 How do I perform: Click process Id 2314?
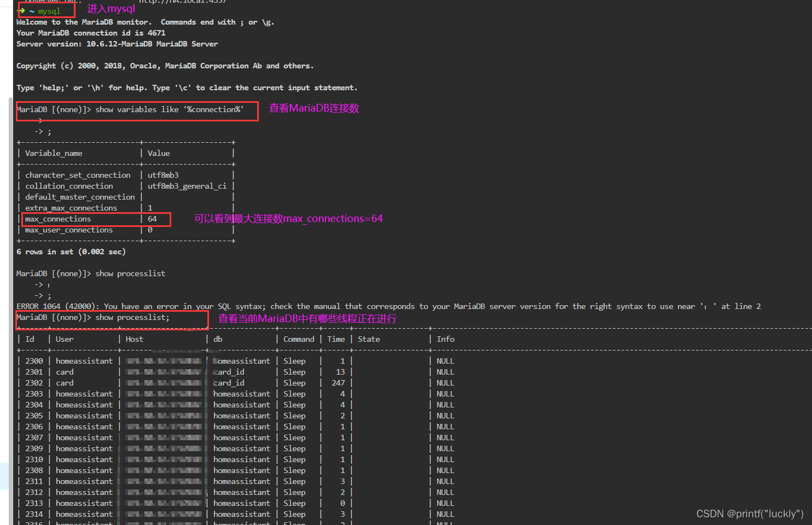pos(34,514)
